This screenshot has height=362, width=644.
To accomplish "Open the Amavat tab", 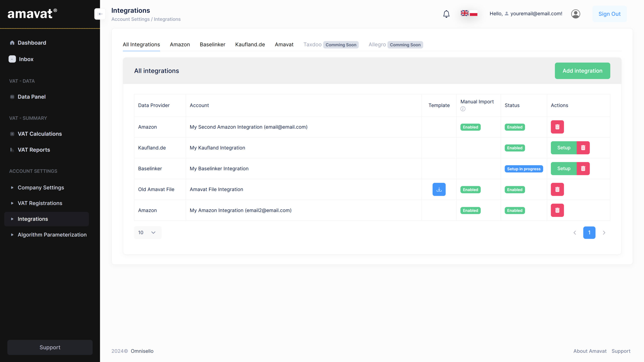I will click(284, 45).
